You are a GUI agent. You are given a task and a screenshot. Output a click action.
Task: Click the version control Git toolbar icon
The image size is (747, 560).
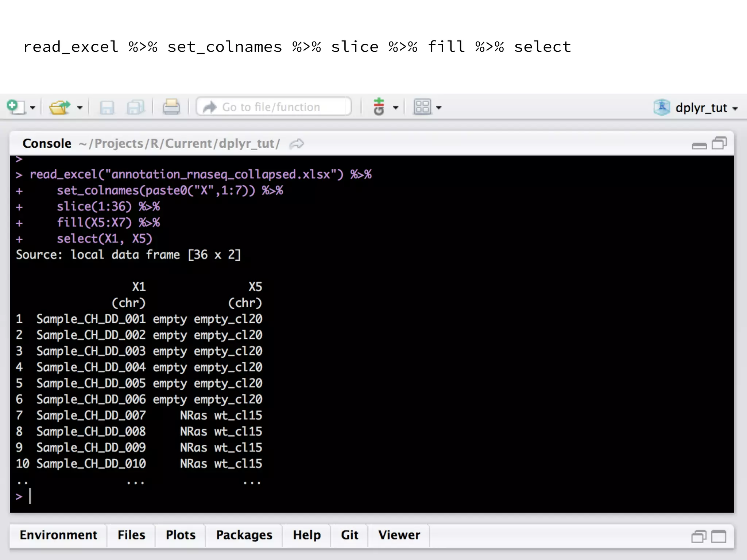point(379,107)
